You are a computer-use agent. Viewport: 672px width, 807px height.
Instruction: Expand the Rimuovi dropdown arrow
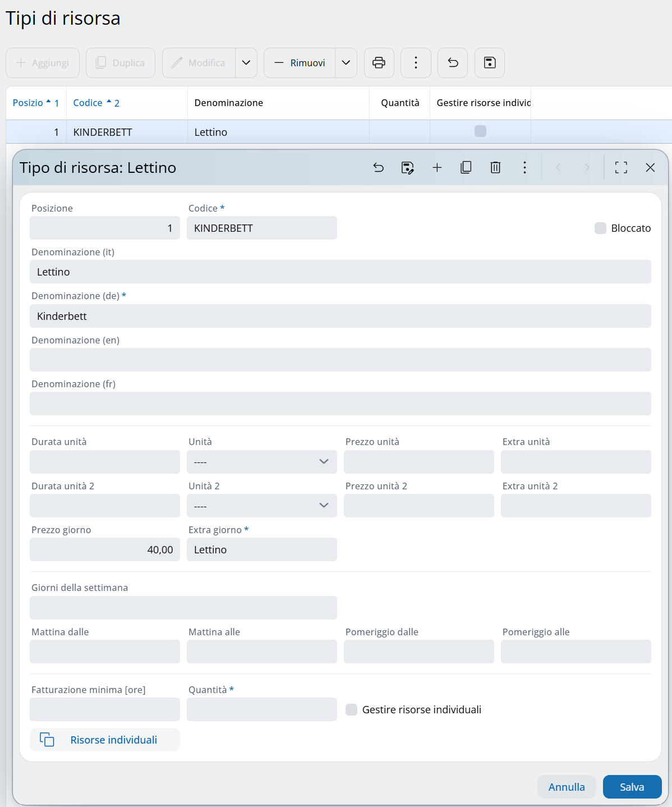[346, 63]
